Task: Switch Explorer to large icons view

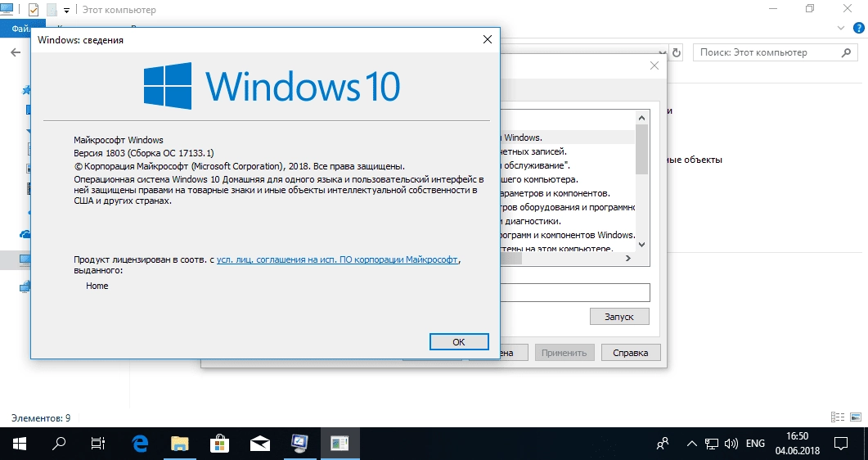Action: pos(856,417)
